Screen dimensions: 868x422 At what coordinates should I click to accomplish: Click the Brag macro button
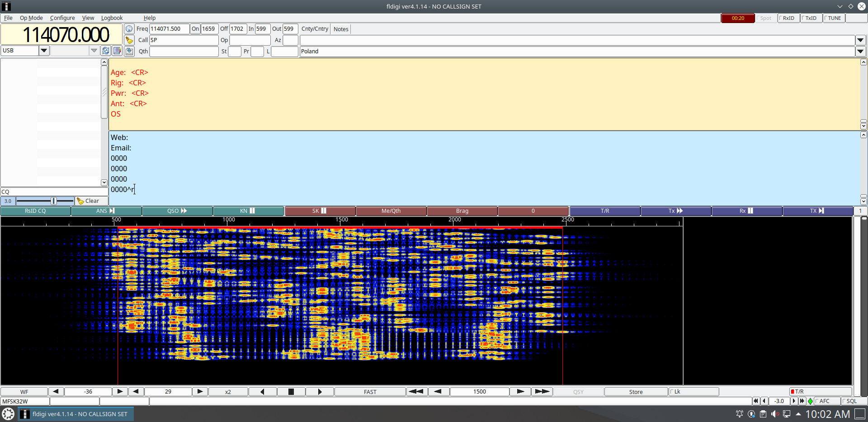point(462,211)
